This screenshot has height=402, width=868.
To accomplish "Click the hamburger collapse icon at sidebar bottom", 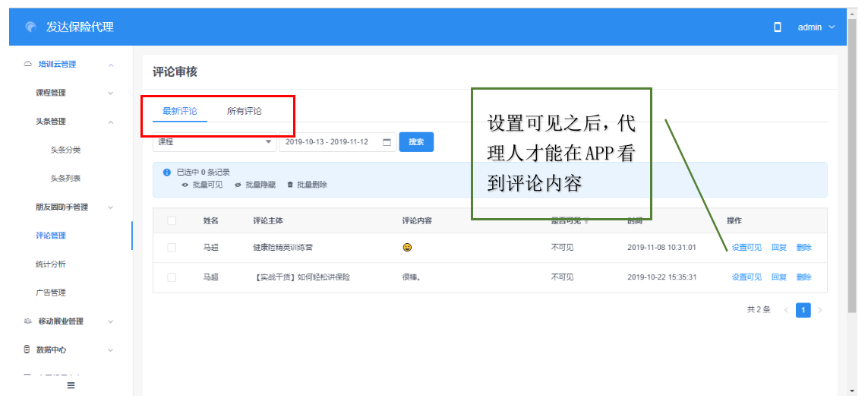I will pyautogui.click(x=71, y=385).
